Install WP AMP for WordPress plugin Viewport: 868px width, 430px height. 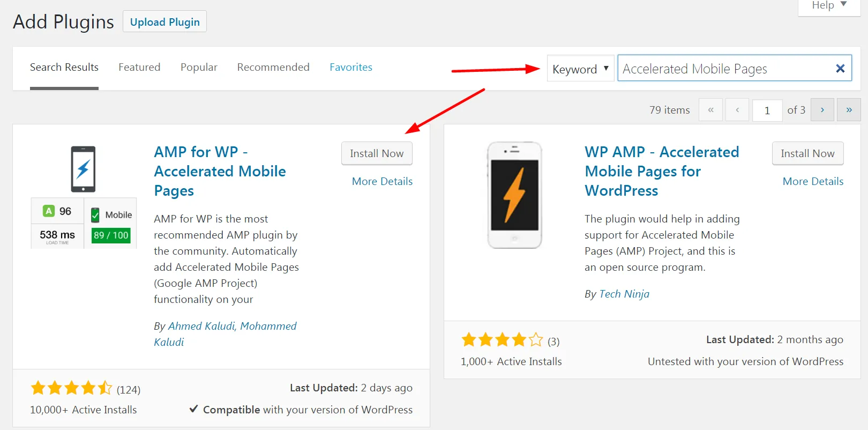pyautogui.click(x=807, y=153)
